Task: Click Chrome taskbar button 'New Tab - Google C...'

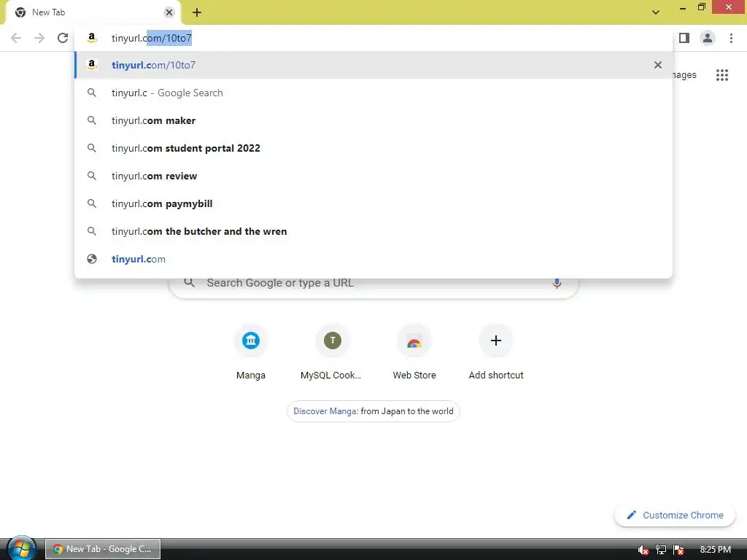Action: (103, 549)
